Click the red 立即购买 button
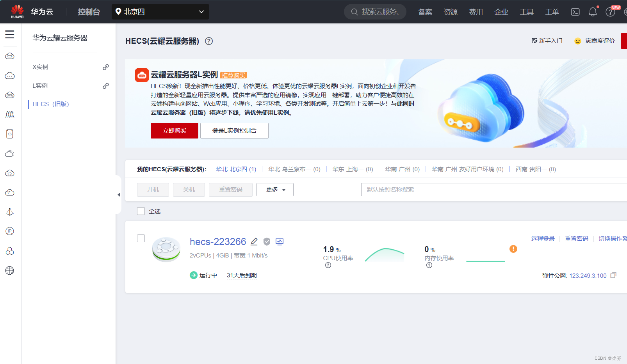 click(175, 131)
